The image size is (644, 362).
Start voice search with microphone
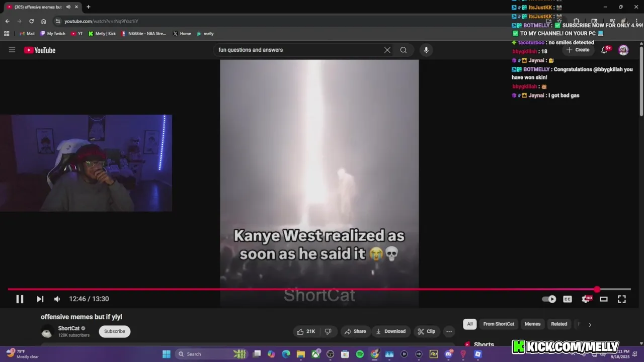tap(426, 50)
